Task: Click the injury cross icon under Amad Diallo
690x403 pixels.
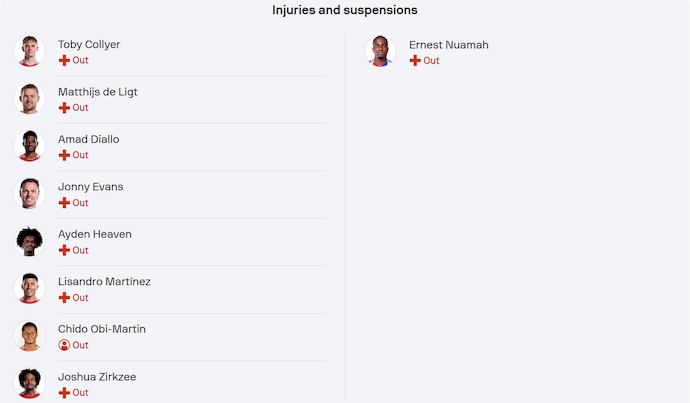Action: click(64, 156)
